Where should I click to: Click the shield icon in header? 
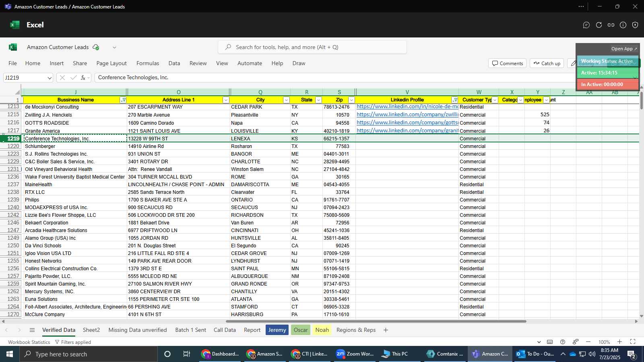click(635, 25)
